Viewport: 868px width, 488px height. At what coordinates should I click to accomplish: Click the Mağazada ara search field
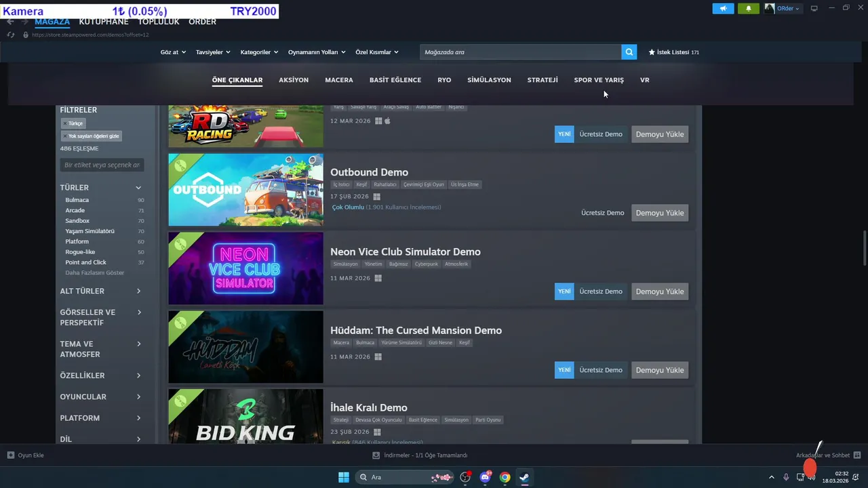coord(520,52)
